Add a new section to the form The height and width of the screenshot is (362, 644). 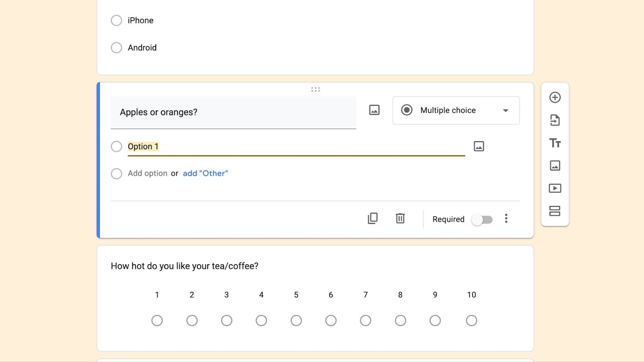pyautogui.click(x=555, y=211)
